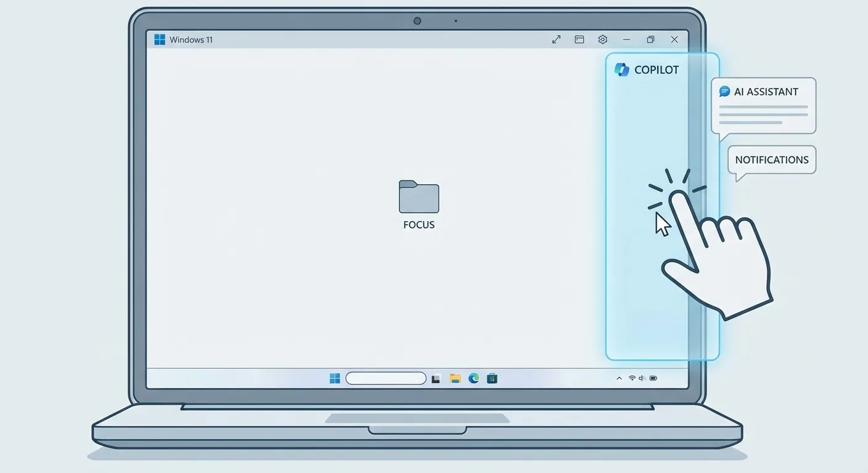Click the taskbar search box
The width and height of the screenshot is (868, 473).
pos(386,378)
